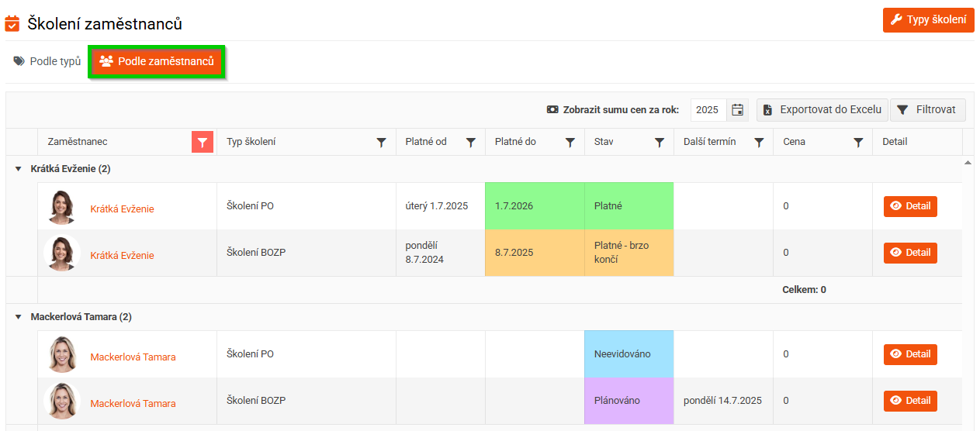This screenshot has width=980, height=431.
Task: Click the blue Neevidováno status cell
Action: [x=629, y=354]
